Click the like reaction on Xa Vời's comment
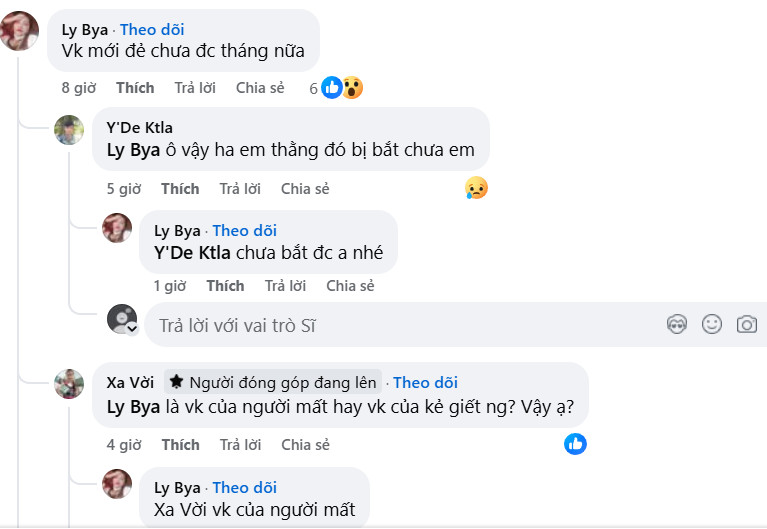 click(575, 444)
